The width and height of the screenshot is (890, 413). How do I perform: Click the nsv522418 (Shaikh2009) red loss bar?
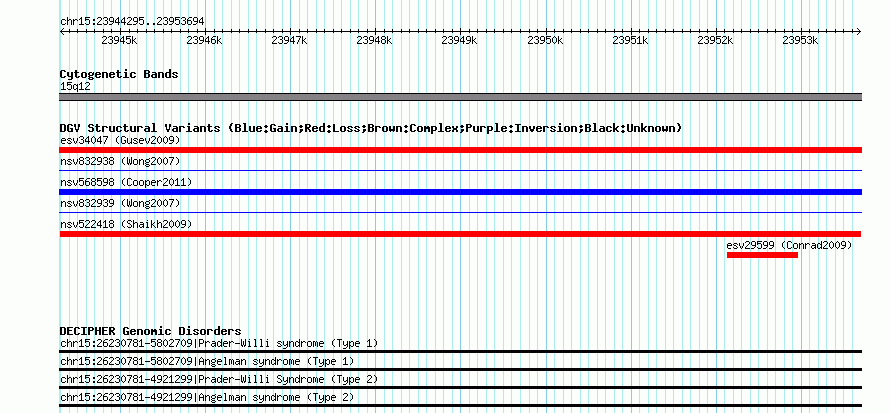[x=460, y=234]
